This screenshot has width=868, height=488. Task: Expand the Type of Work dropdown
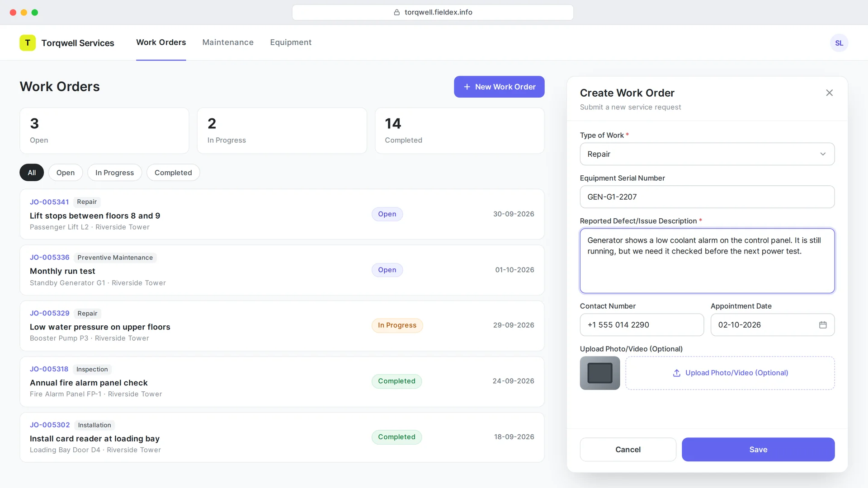tap(707, 154)
